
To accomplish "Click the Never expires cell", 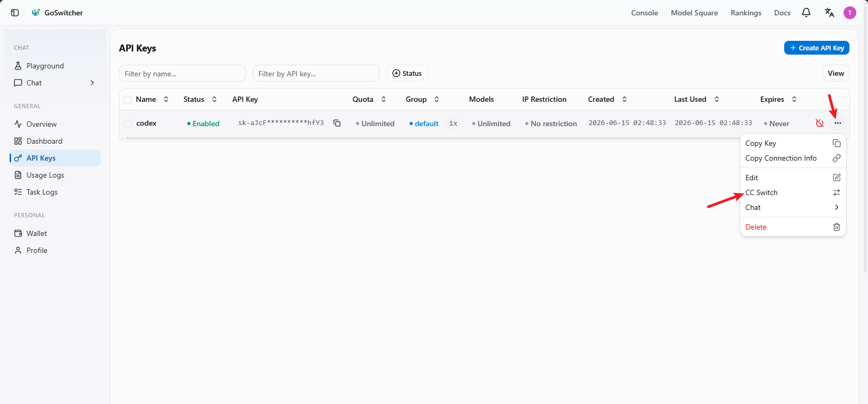I will (776, 124).
